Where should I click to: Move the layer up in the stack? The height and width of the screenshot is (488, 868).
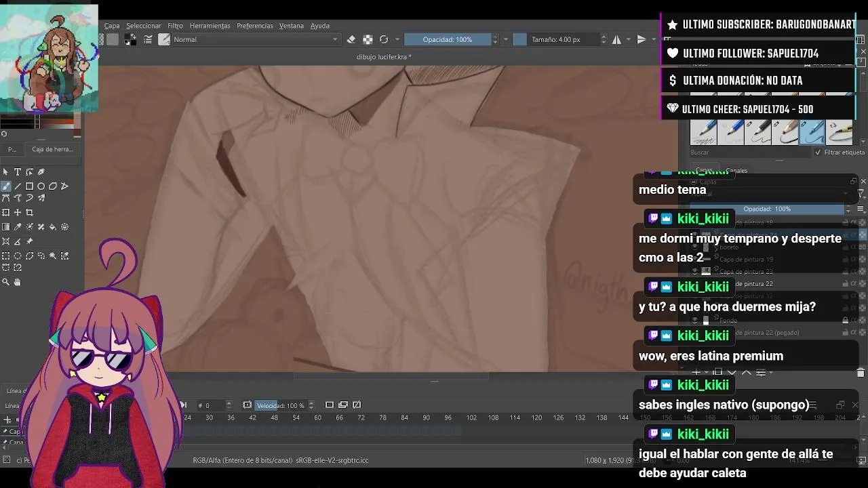pyautogui.click(x=747, y=373)
